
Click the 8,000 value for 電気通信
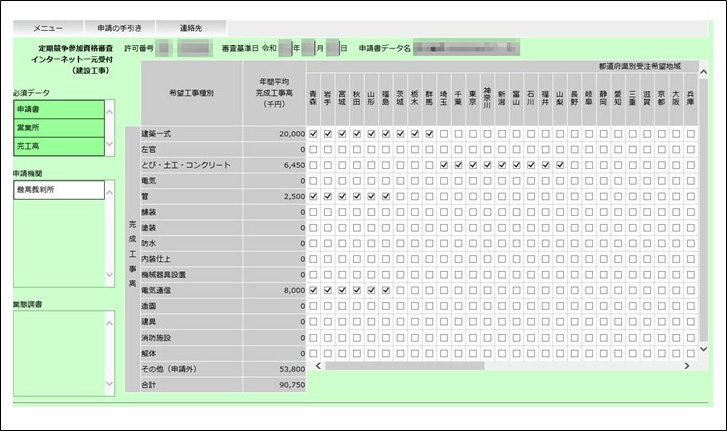tap(294, 291)
